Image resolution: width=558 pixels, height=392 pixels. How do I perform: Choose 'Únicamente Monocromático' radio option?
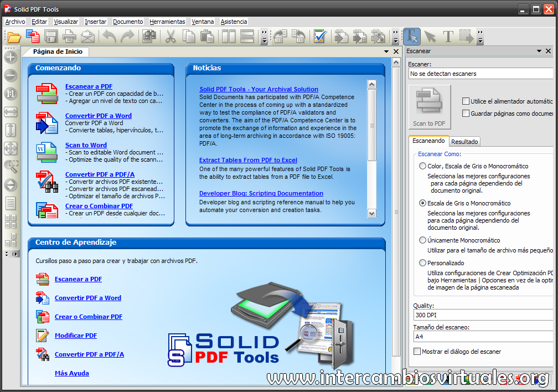coord(422,240)
